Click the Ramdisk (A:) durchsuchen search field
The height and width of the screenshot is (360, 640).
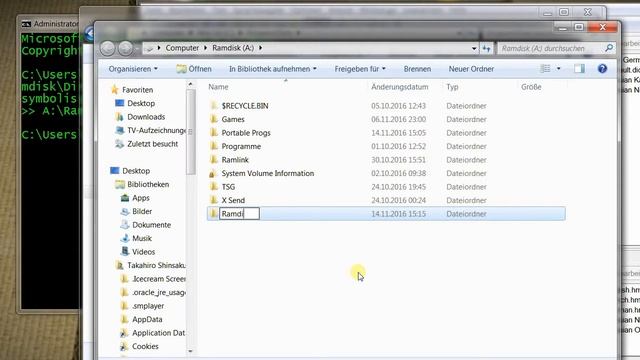coord(550,48)
